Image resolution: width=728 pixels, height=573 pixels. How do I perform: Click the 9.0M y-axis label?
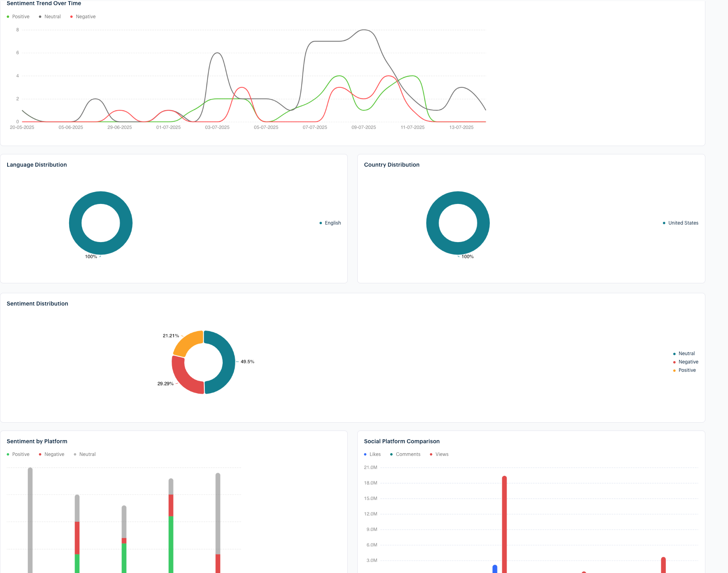pos(372,529)
